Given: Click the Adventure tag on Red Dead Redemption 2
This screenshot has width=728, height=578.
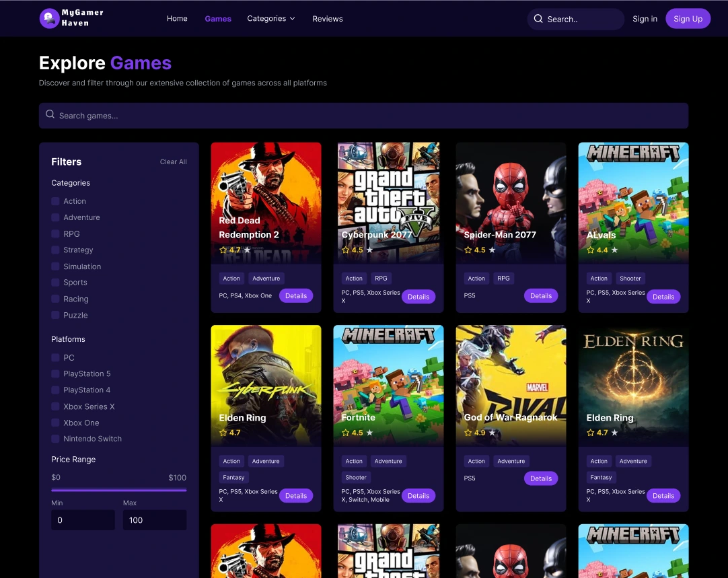Looking at the screenshot, I should coord(266,278).
